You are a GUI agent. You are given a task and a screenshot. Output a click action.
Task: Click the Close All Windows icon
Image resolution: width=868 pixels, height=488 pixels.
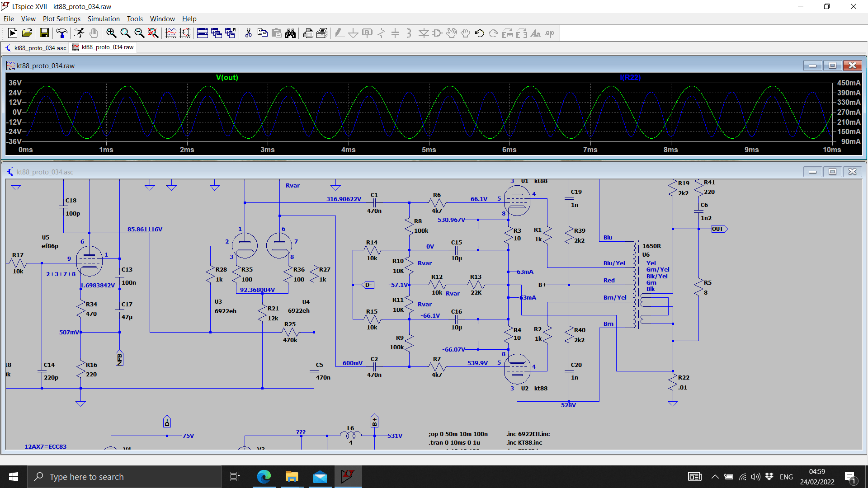(231, 33)
